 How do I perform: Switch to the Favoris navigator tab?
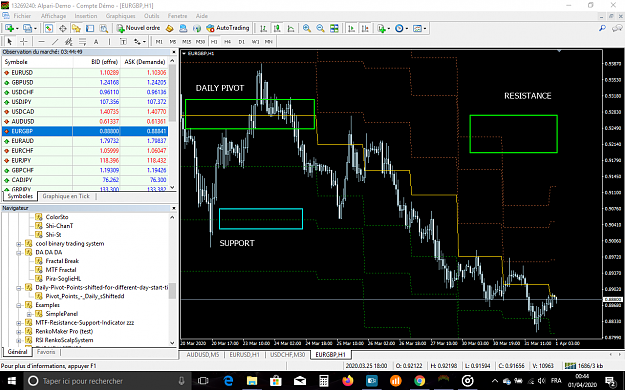pyautogui.click(x=46, y=352)
